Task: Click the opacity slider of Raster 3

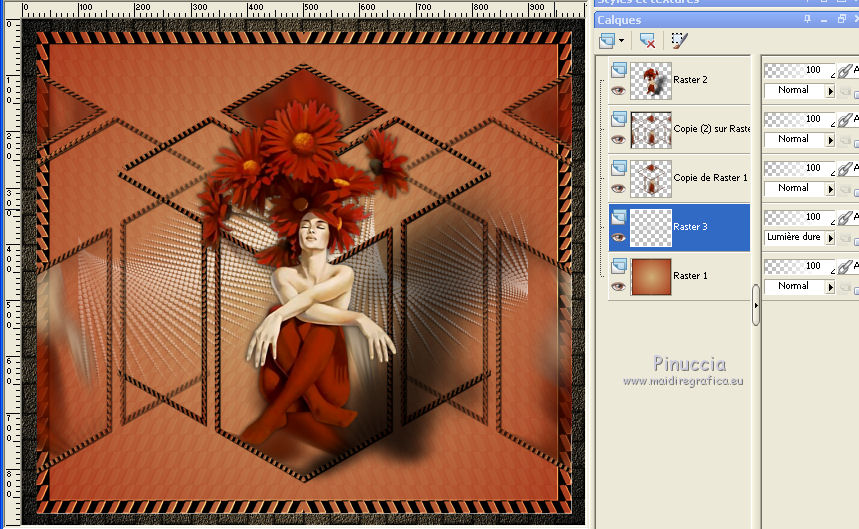Action: [800, 217]
